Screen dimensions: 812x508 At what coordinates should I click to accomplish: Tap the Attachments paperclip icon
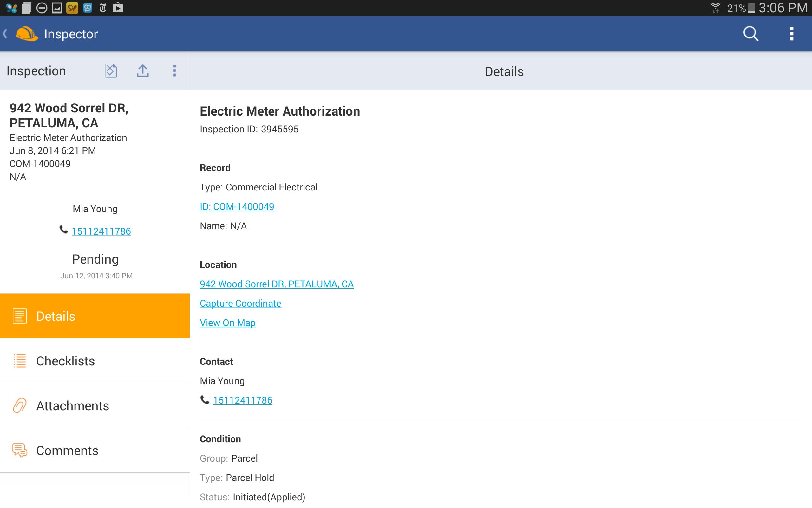tap(19, 405)
